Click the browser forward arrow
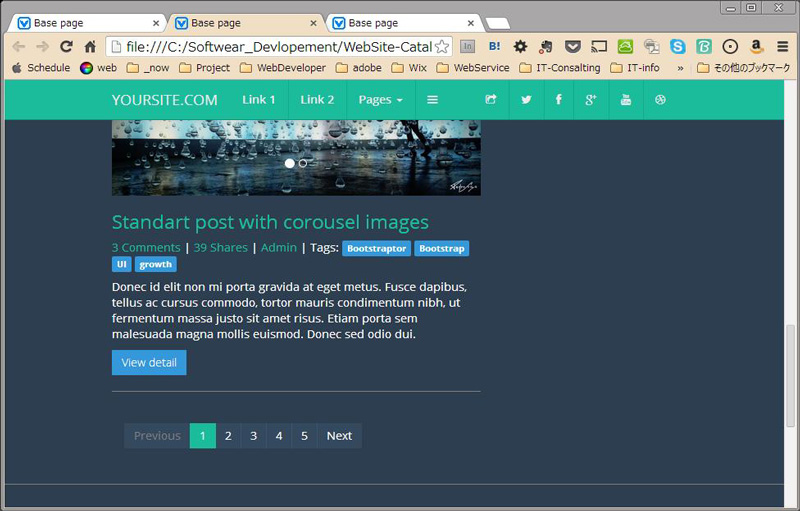This screenshot has width=800, height=511. [x=42, y=47]
